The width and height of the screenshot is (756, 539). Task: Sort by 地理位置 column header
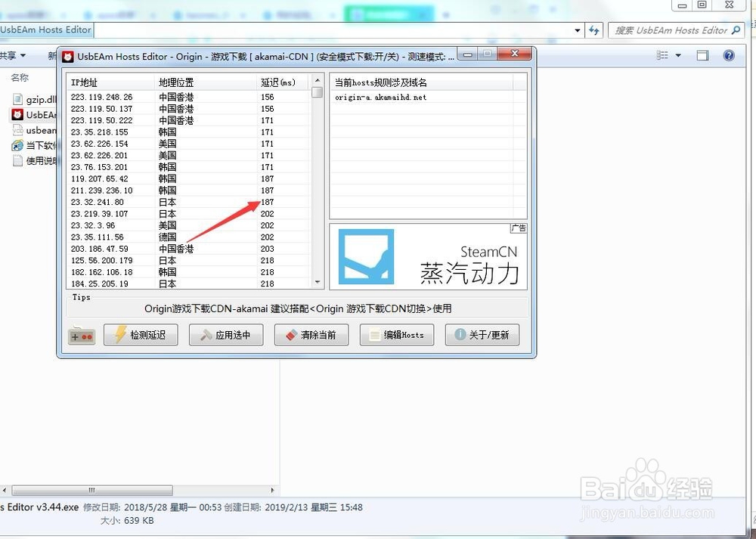(206, 82)
